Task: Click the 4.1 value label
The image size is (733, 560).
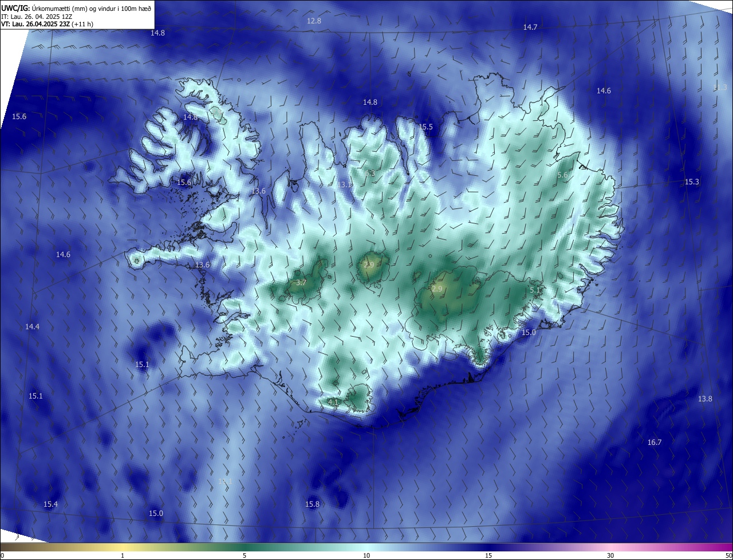Action: [x=333, y=403]
